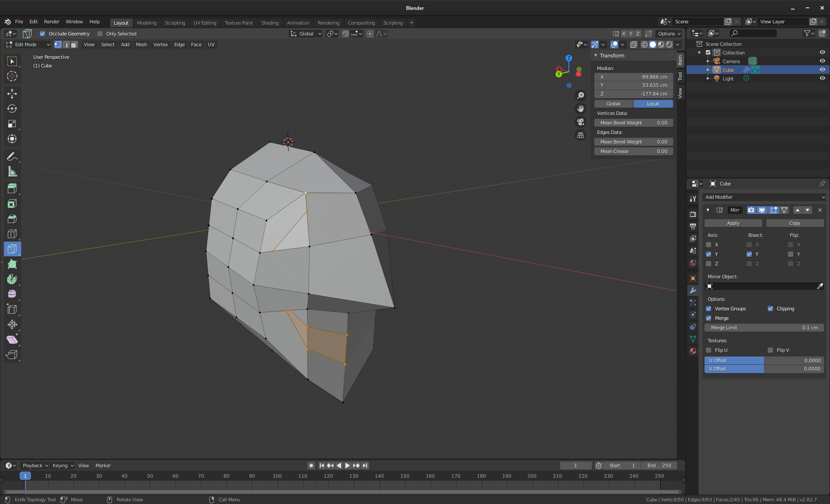Uncheck the Clipping option
The image size is (830, 504).
click(x=770, y=309)
